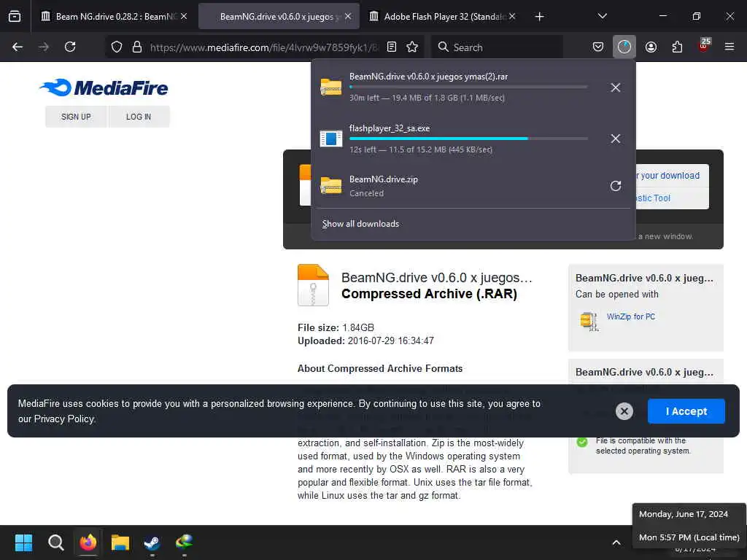The width and height of the screenshot is (747, 560).
Task: Go back to previous page
Action: [18, 47]
